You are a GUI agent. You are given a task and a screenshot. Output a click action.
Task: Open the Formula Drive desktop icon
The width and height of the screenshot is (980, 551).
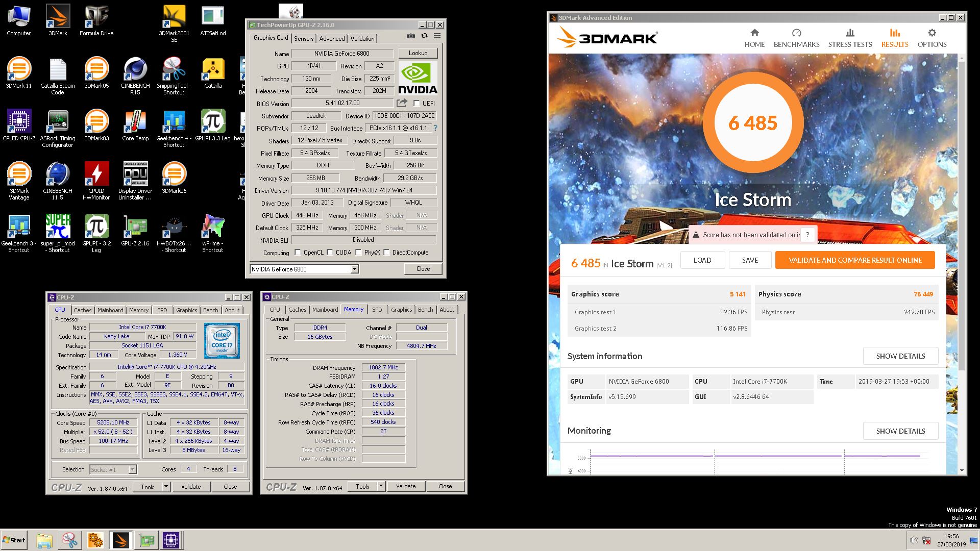click(96, 20)
